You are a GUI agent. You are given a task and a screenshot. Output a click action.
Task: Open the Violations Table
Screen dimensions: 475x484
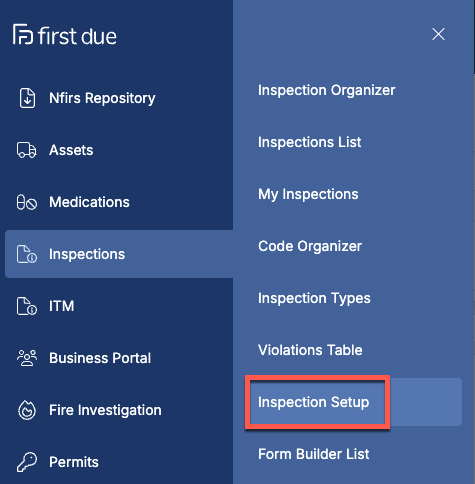(x=310, y=350)
